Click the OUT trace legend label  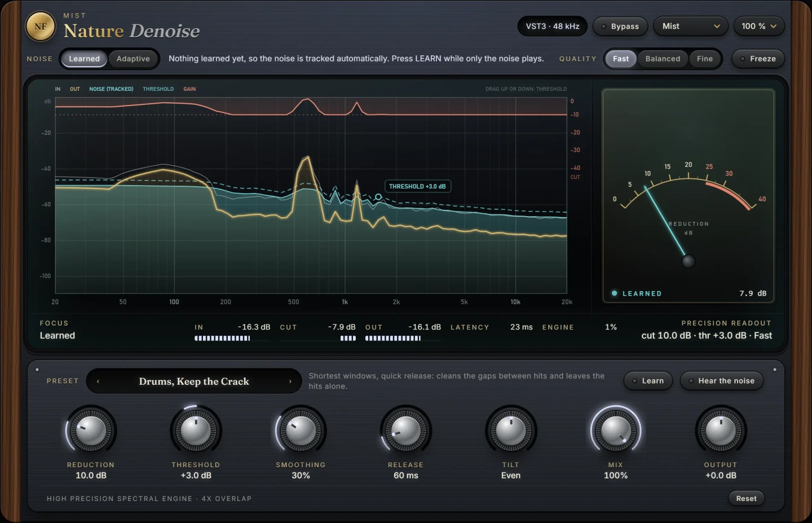pyautogui.click(x=75, y=89)
